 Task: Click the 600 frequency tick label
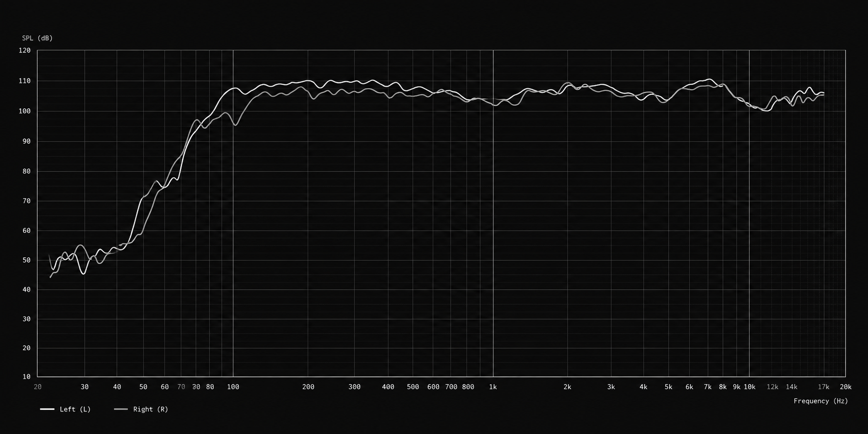[x=433, y=387]
